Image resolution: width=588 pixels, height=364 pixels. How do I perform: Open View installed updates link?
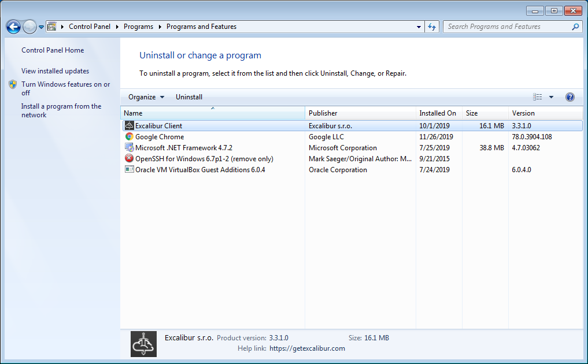tap(55, 71)
